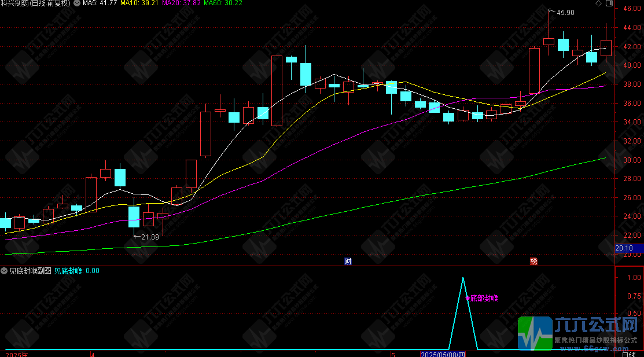Click the 财 financial marker icon
This screenshot has width=644, height=357.
[x=348, y=262]
